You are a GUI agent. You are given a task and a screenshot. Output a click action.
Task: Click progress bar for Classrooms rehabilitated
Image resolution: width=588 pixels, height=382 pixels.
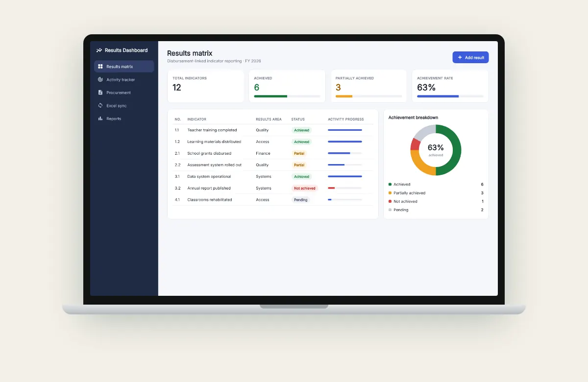[345, 200]
